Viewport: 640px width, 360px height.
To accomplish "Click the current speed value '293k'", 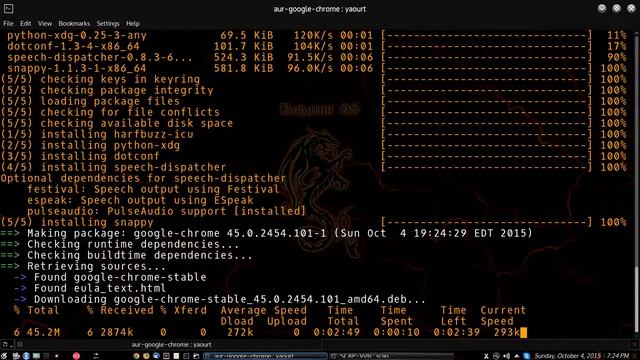I will (x=507, y=332).
